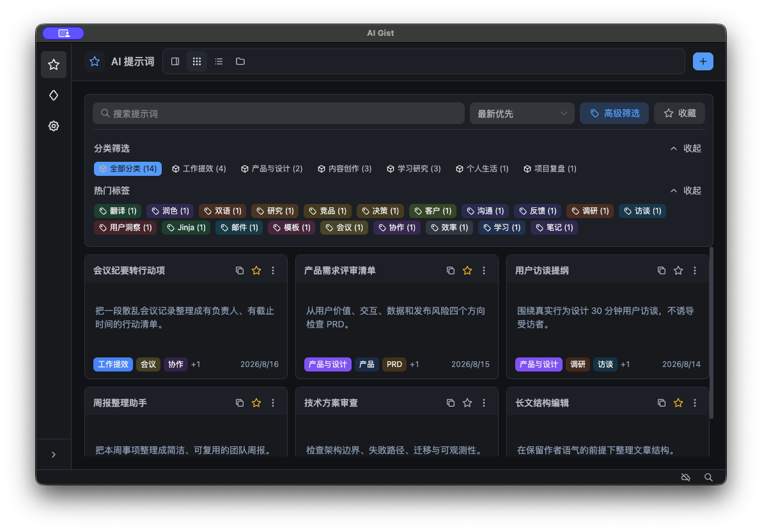Unfavorite the 产品需求评审清单 card star
This screenshot has width=762, height=532.
click(467, 270)
